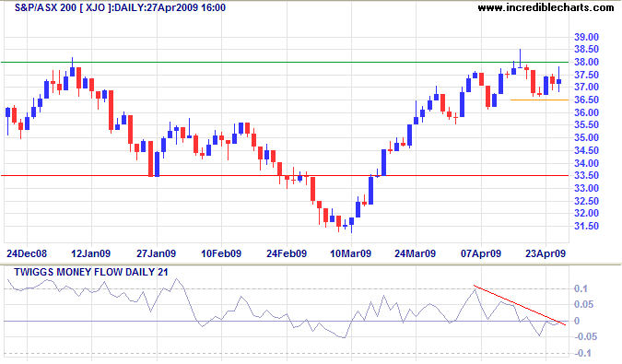Click the 12Jan09 date label

91,253
